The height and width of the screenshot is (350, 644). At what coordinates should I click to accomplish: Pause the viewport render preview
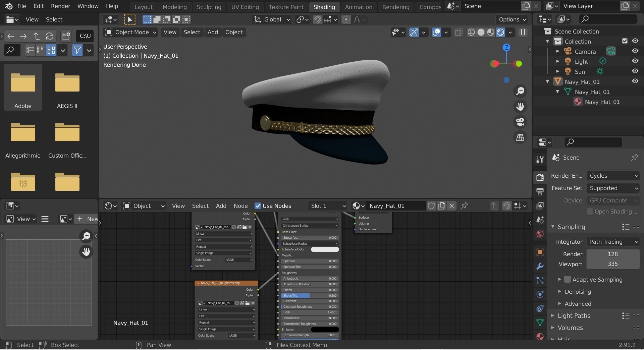[523, 32]
